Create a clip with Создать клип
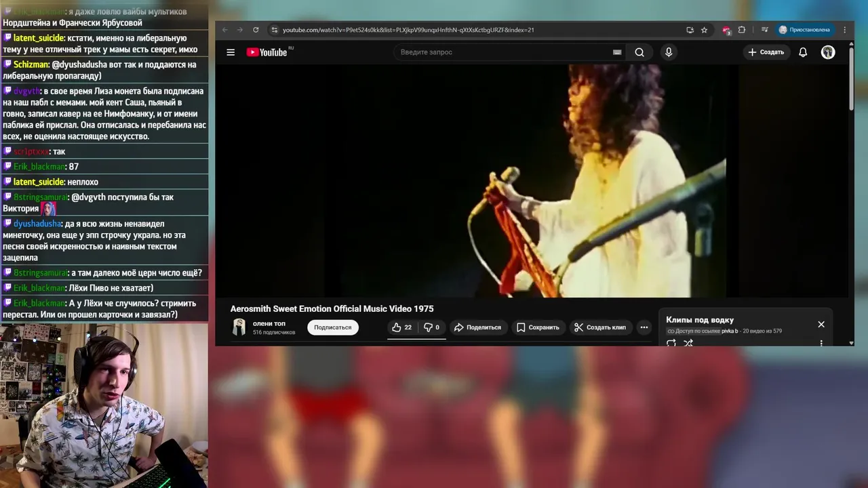Screen dimensions: 868x488 point(600,327)
